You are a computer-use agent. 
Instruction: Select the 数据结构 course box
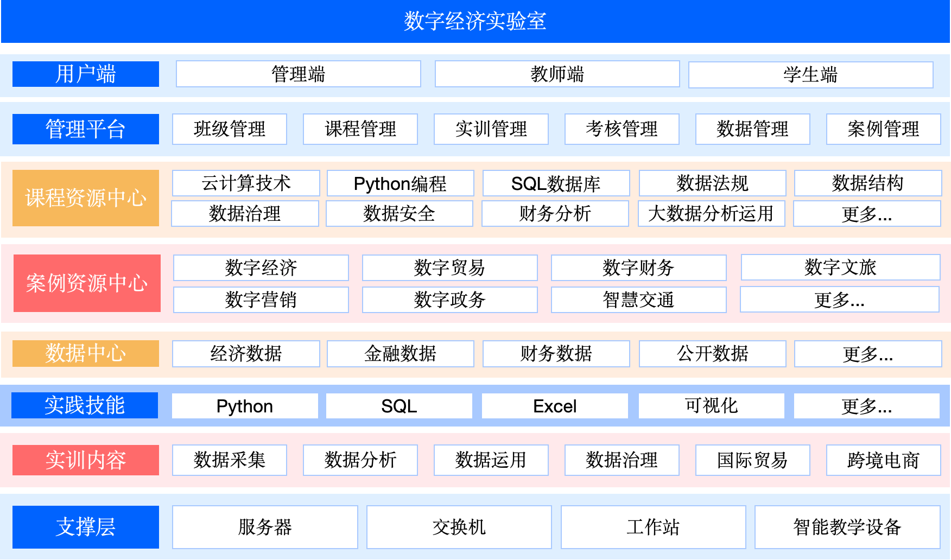point(868,183)
